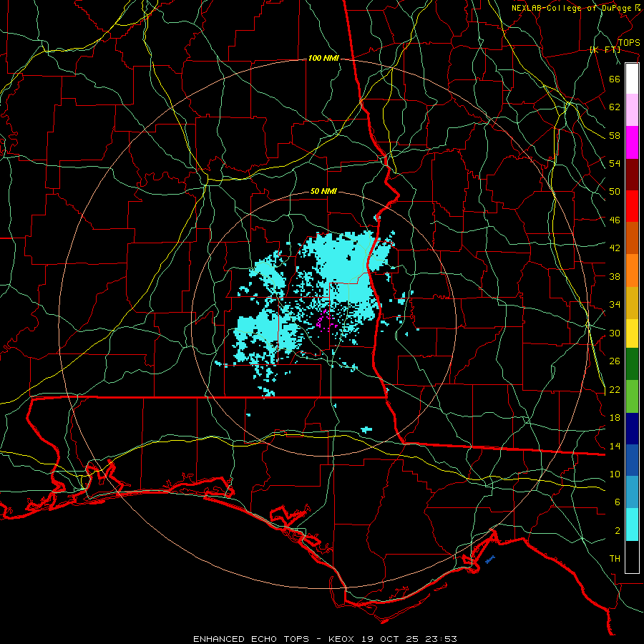Image resolution: width=644 pixels, height=644 pixels.
Task: Click legend value "42"
Action: [x=615, y=248]
